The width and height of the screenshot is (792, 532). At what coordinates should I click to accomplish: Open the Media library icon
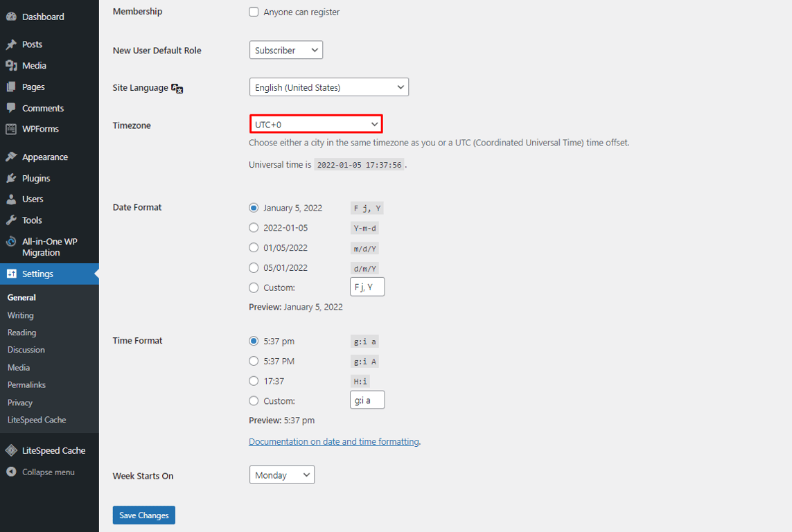[x=12, y=65]
